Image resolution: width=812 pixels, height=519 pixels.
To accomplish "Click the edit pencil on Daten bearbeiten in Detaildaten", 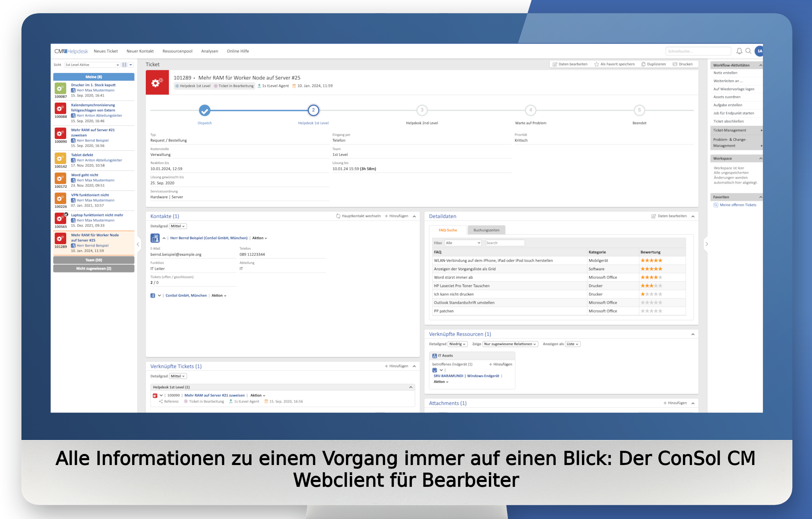I will [653, 216].
